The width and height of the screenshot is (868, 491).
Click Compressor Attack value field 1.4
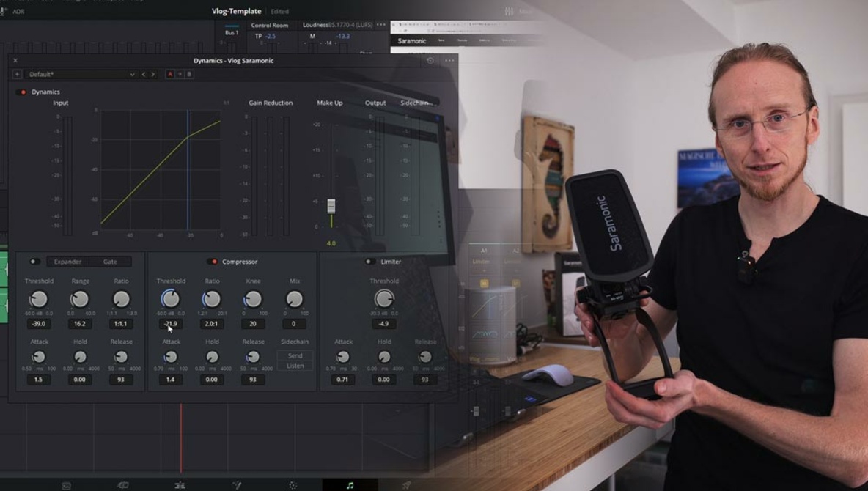pyautogui.click(x=171, y=380)
